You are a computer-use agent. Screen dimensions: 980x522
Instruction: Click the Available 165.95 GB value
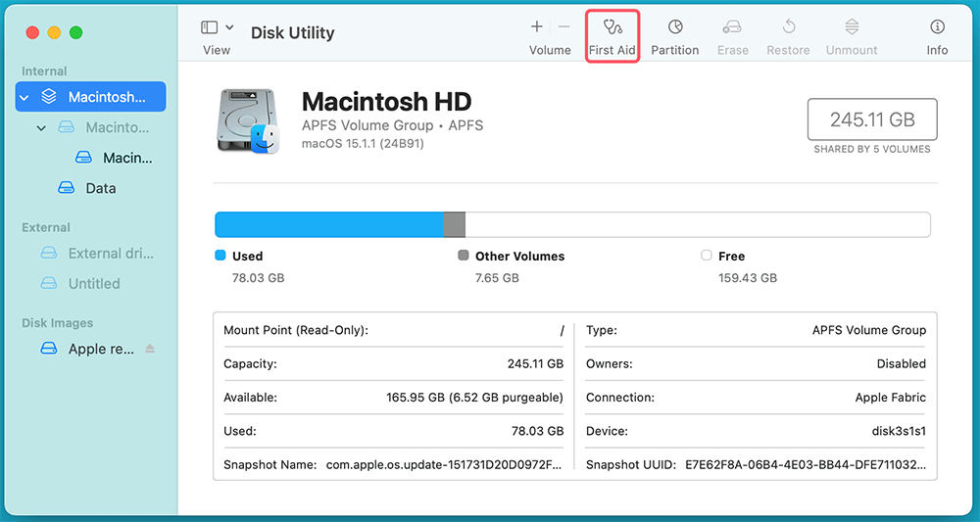click(475, 398)
